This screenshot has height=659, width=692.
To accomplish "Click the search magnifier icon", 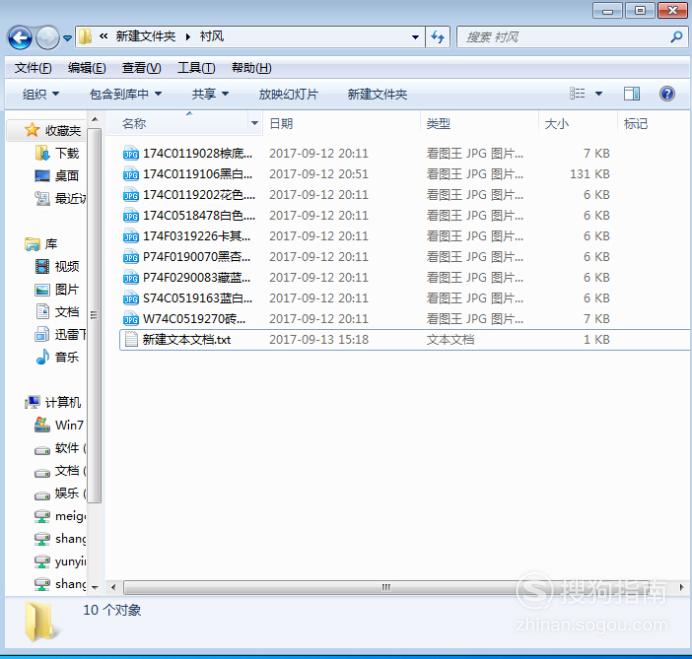I will click(676, 37).
